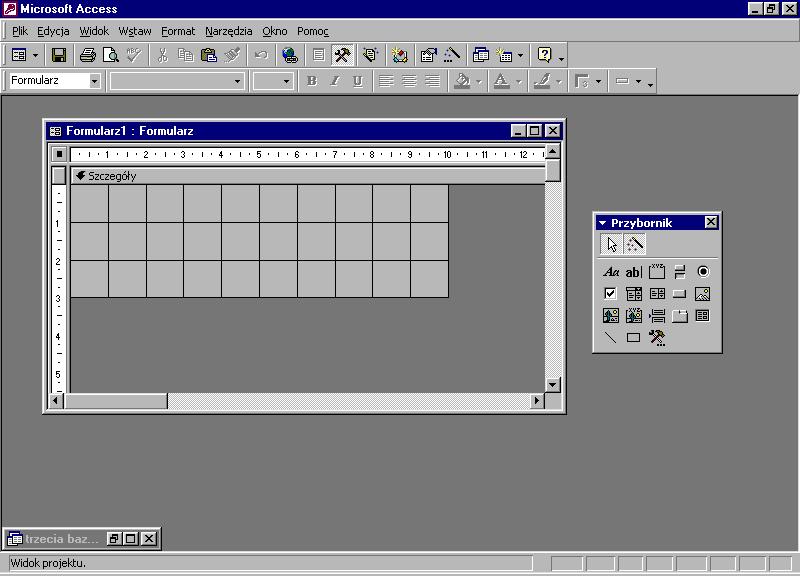Screen dimensions: 800x576
Task: Enable left text alignment
Action: coord(386,81)
